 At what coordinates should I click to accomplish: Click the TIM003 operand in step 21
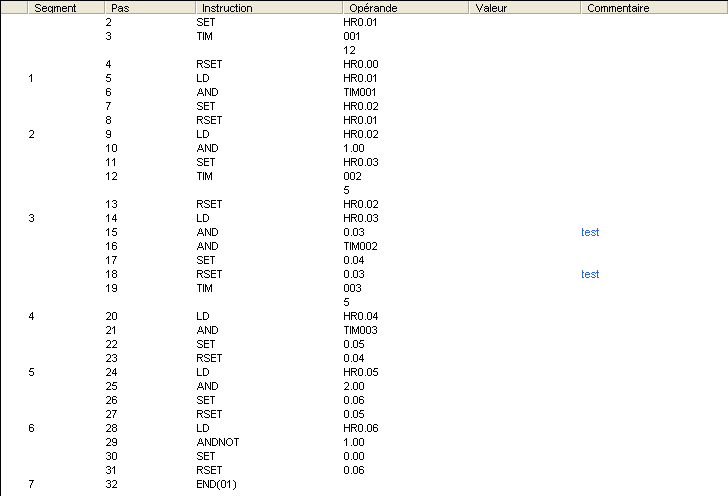(360, 330)
